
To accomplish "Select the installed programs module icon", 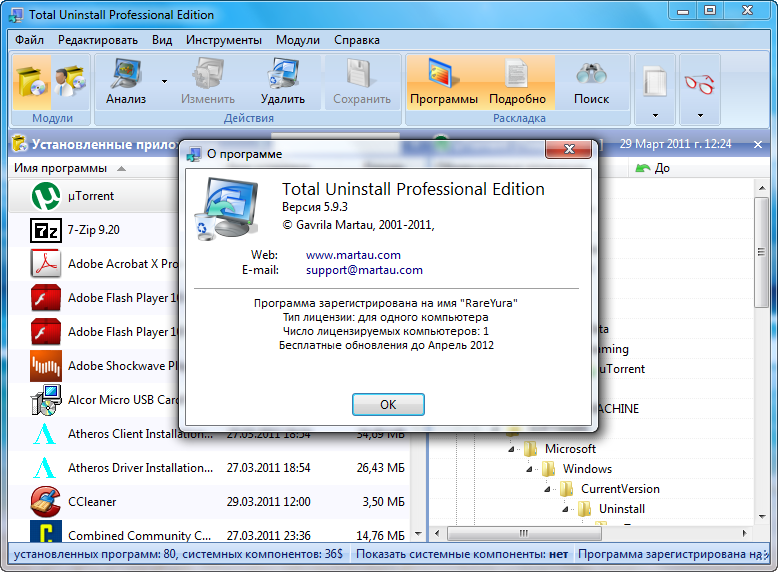I will point(31,81).
